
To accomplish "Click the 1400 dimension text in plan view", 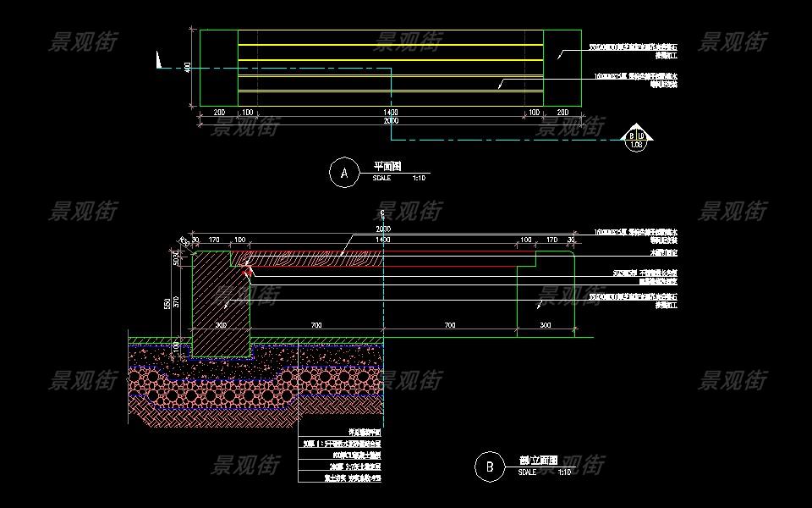I will [x=391, y=112].
